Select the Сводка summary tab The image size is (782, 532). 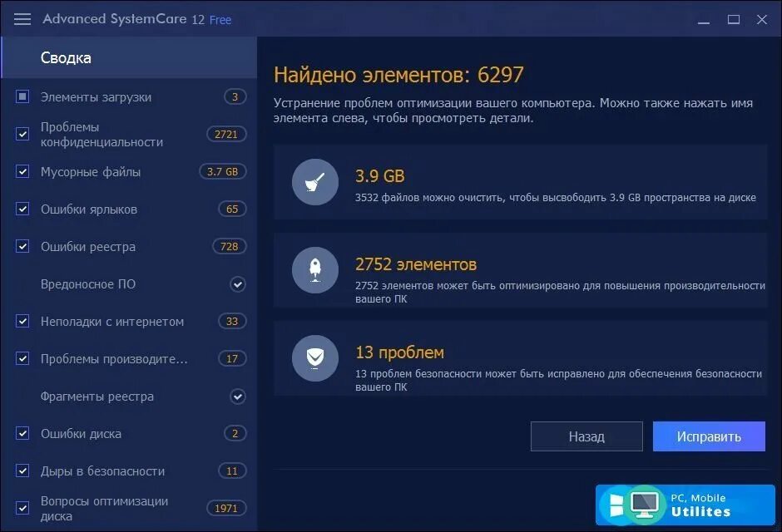(129, 58)
